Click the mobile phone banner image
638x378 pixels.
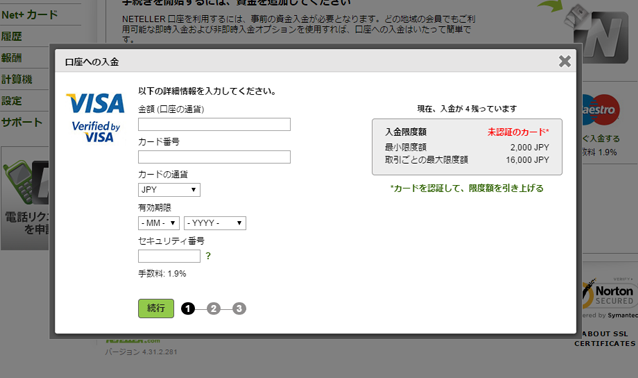(25, 198)
